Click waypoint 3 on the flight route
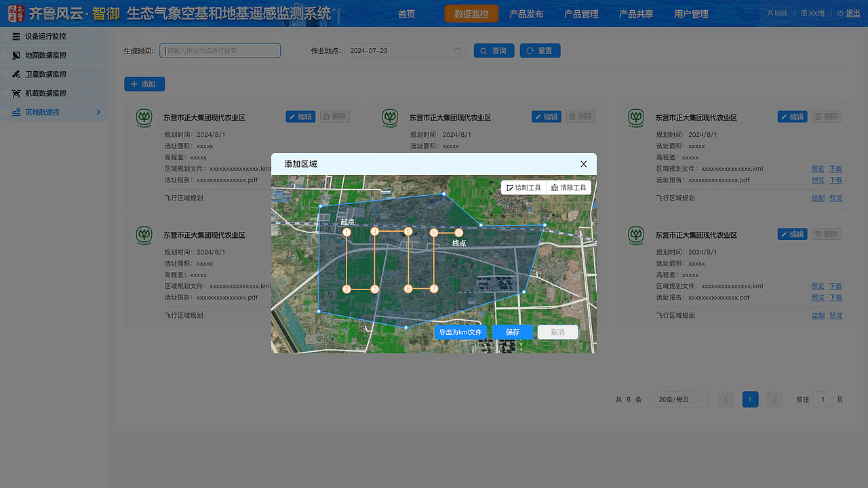 (374, 289)
